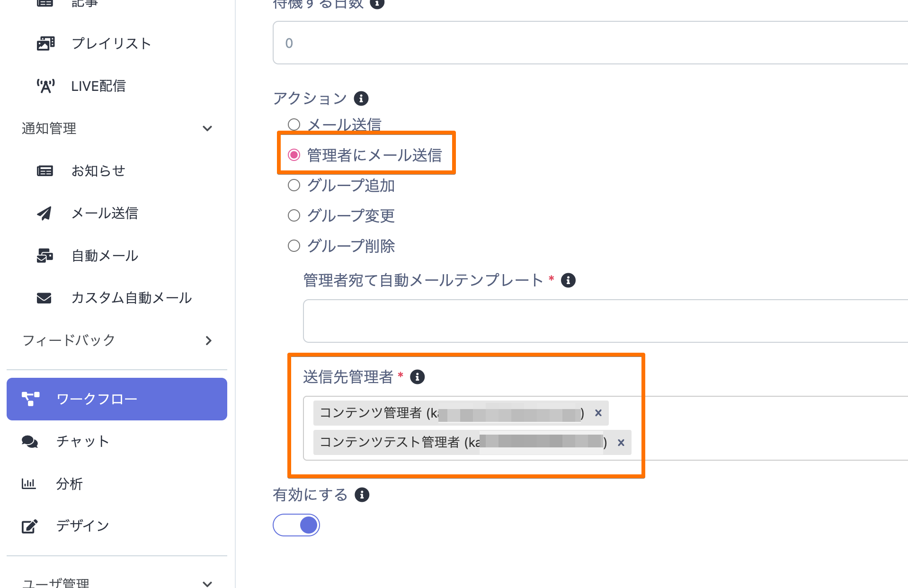Expand the フィードバック section
Screen dimensions: 908x588
pyautogui.click(x=208, y=340)
